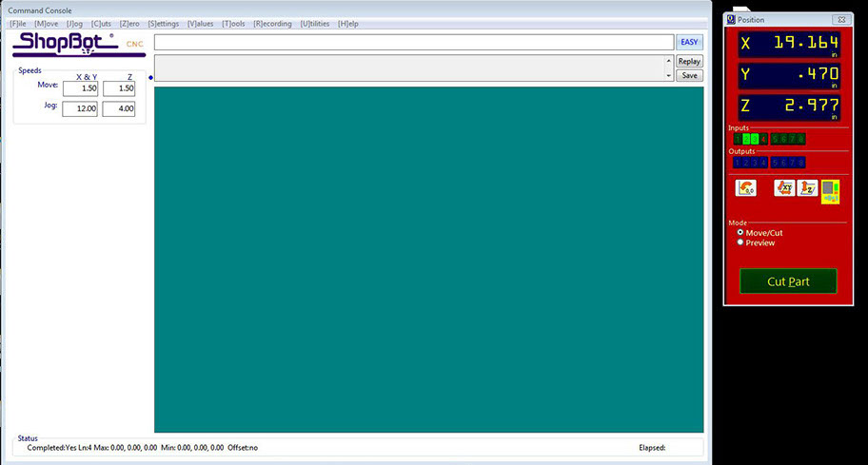This screenshot has width=868, height=465.
Task: Click the Z Jog speed field
Action: pyautogui.click(x=119, y=109)
